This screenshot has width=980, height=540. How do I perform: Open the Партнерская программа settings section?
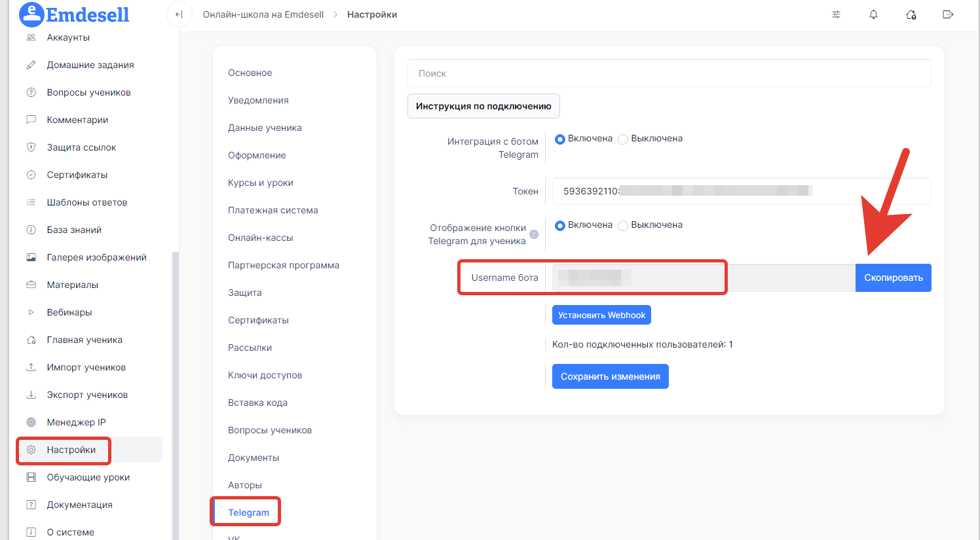click(284, 265)
